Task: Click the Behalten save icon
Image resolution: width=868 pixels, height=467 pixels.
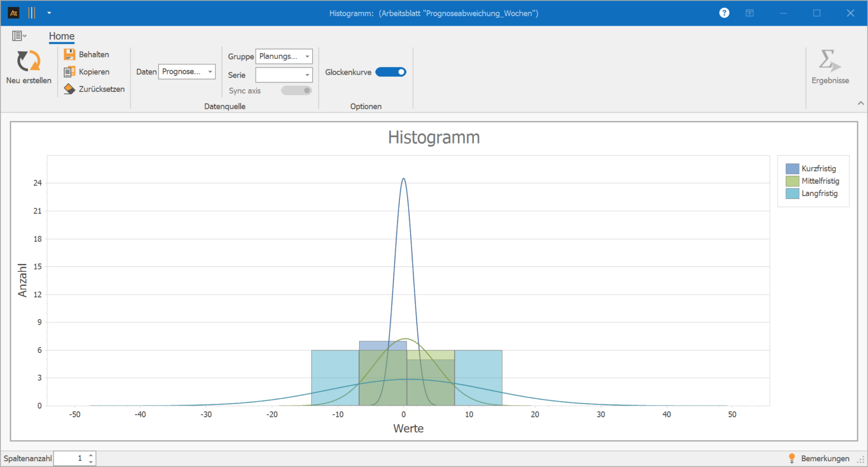Action: point(69,54)
